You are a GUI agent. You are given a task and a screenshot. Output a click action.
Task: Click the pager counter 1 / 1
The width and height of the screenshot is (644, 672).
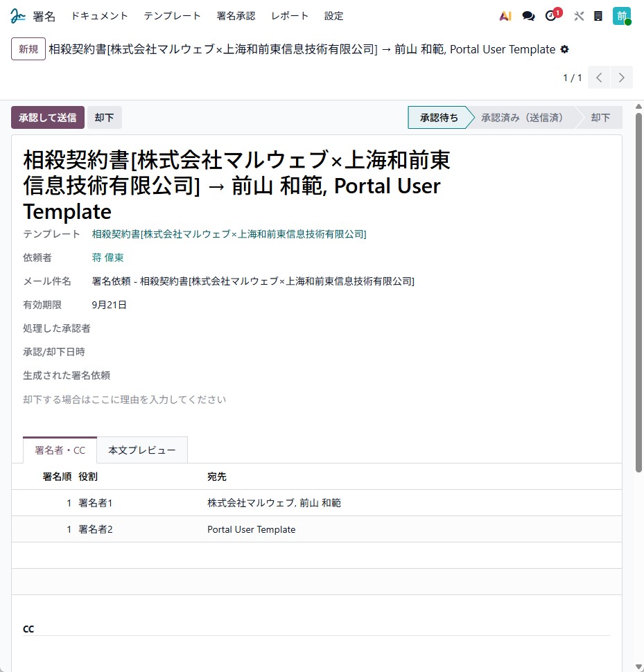coord(573,78)
